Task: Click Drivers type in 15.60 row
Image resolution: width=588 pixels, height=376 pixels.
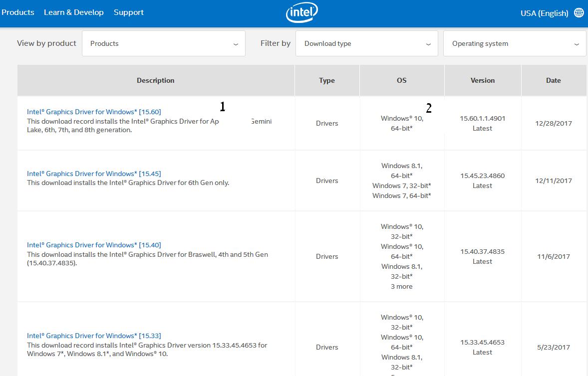Action: coord(327,124)
